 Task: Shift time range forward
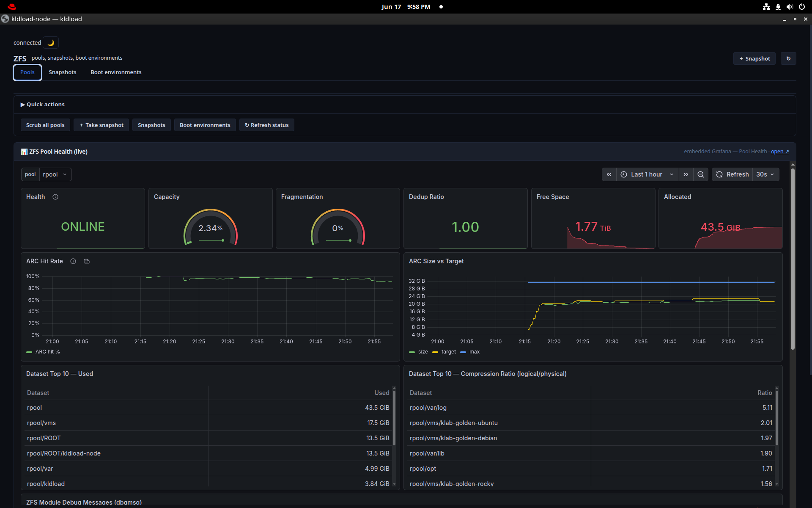click(x=686, y=174)
